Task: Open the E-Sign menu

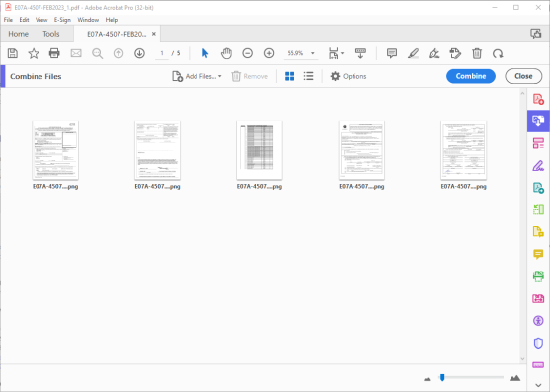Action: pyautogui.click(x=62, y=20)
